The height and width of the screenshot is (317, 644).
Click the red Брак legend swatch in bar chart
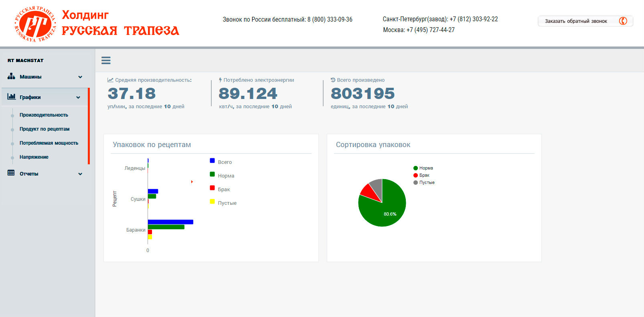point(212,188)
